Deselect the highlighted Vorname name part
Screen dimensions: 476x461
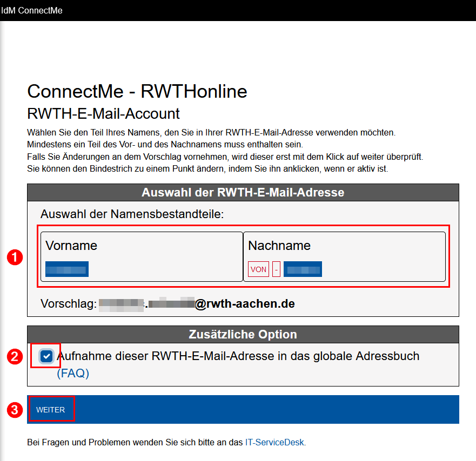pyautogui.click(x=66, y=269)
